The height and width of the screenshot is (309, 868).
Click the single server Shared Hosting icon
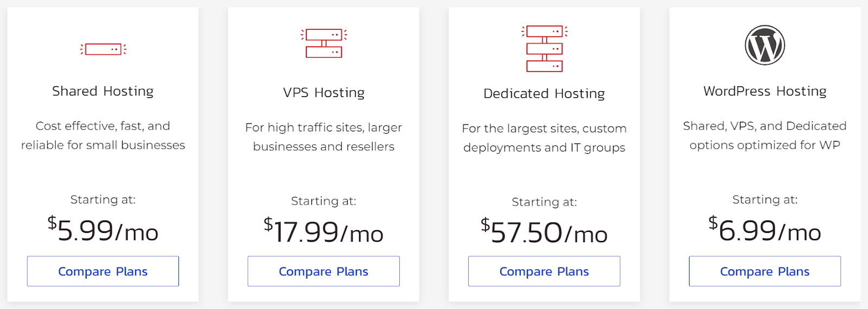click(x=103, y=49)
